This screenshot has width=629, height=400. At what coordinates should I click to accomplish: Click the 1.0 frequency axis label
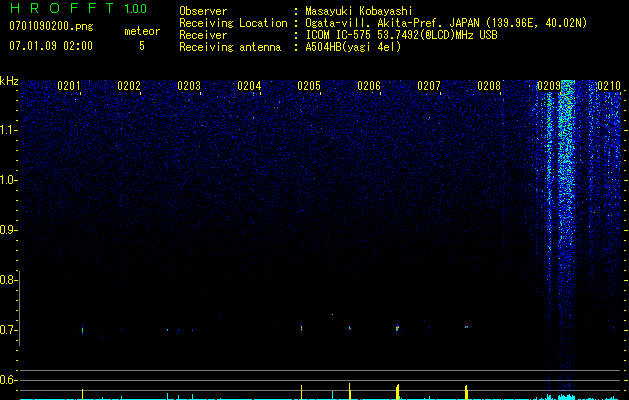click(7, 180)
